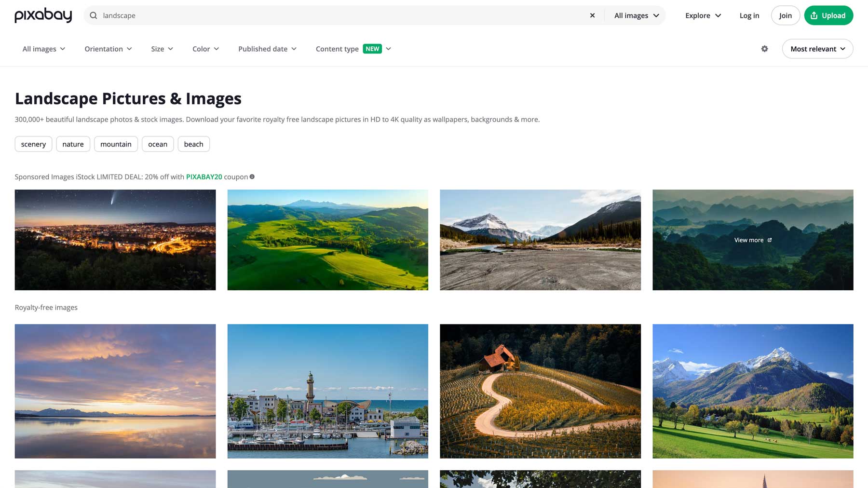The image size is (868, 488).
Task: Click the search magnifier icon
Action: [x=94, y=15]
